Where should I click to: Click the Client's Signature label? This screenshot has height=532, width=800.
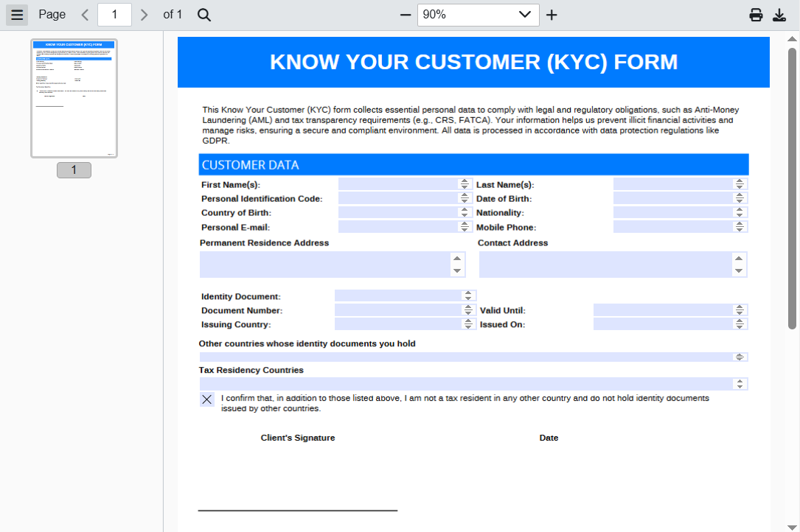click(298, 438)
